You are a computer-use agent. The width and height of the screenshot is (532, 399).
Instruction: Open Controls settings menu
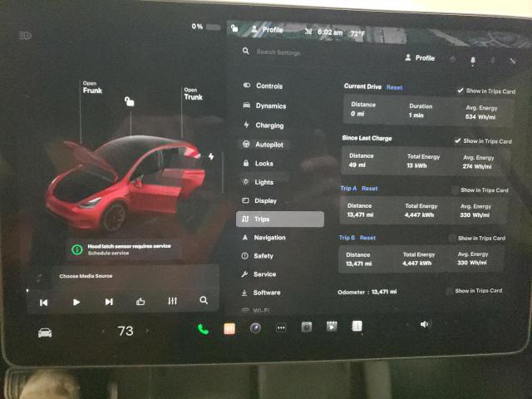click(264, 86)
